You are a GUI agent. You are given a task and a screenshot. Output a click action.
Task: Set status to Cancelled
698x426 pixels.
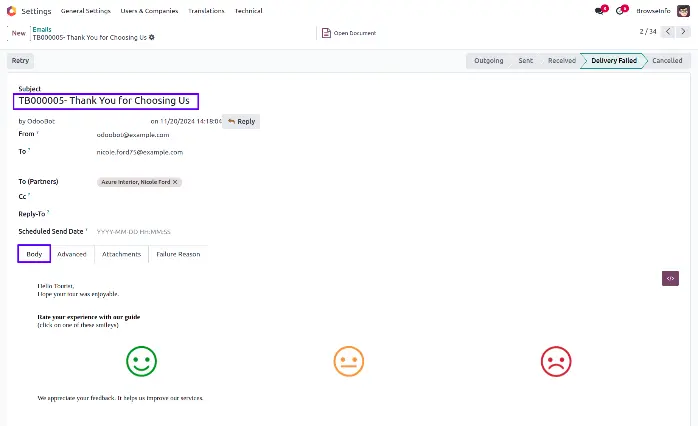(x=667, y=60)
